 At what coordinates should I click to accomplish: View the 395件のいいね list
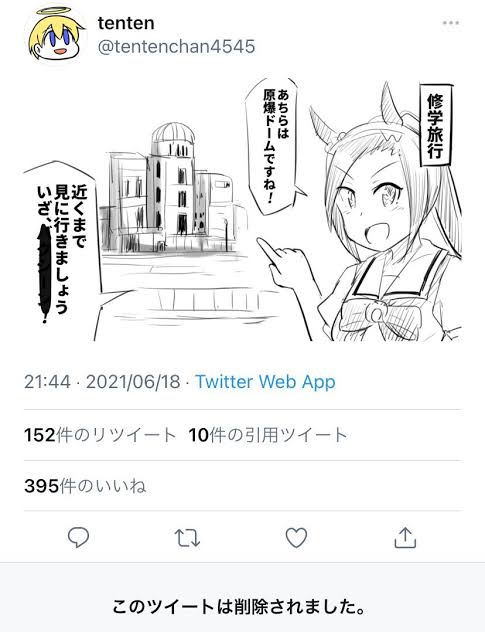[85, 486]
